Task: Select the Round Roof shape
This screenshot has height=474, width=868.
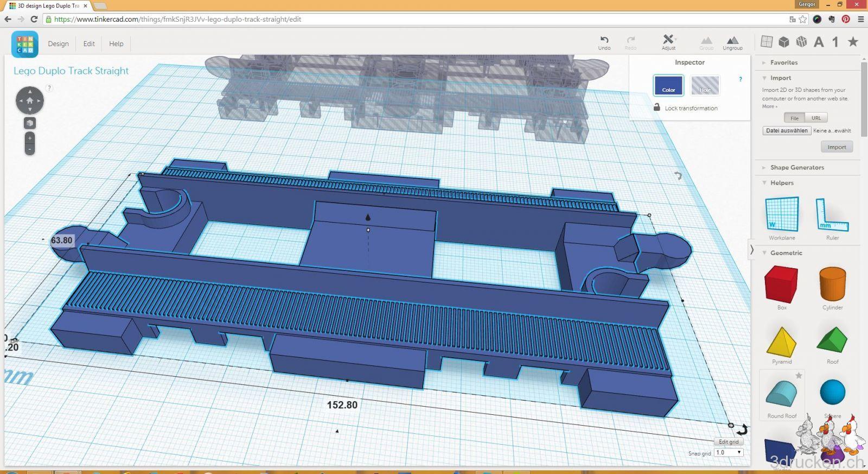Action: point(782,396)
